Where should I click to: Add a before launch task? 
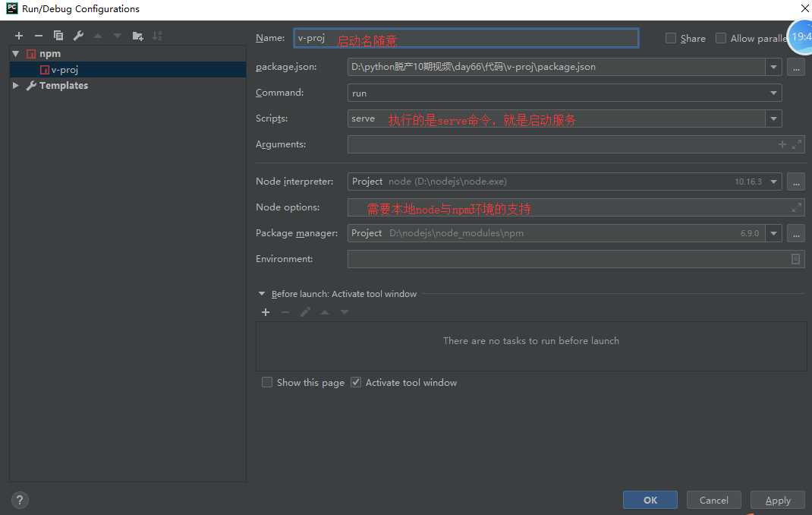click(x=266, y=312)
